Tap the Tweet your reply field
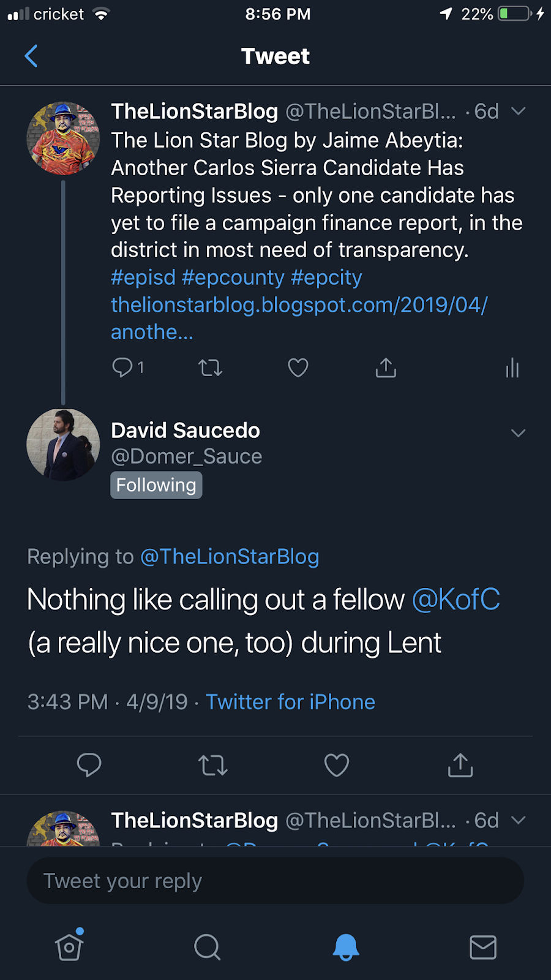This screenshot has height=980, width=551. pos(275,881)
